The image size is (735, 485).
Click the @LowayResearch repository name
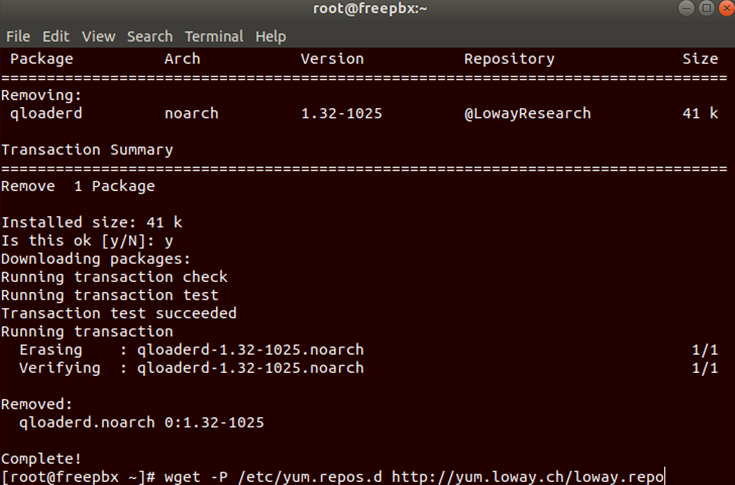(x=527, y=114)
